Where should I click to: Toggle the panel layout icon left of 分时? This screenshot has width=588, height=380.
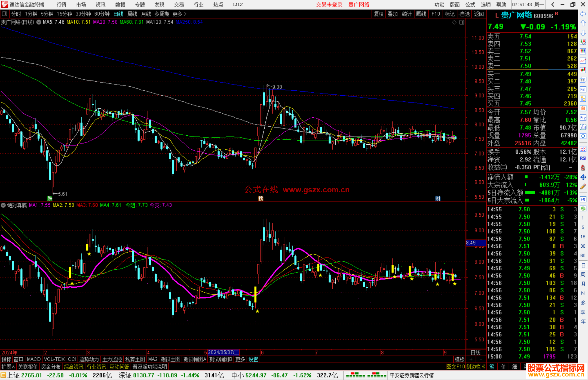pyautogui.click(x=4, y=14)
